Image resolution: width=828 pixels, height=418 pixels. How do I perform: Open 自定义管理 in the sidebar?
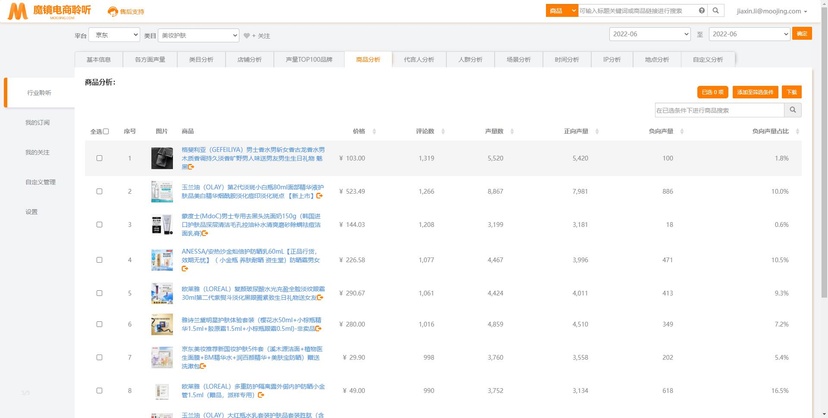pos(40,182)
